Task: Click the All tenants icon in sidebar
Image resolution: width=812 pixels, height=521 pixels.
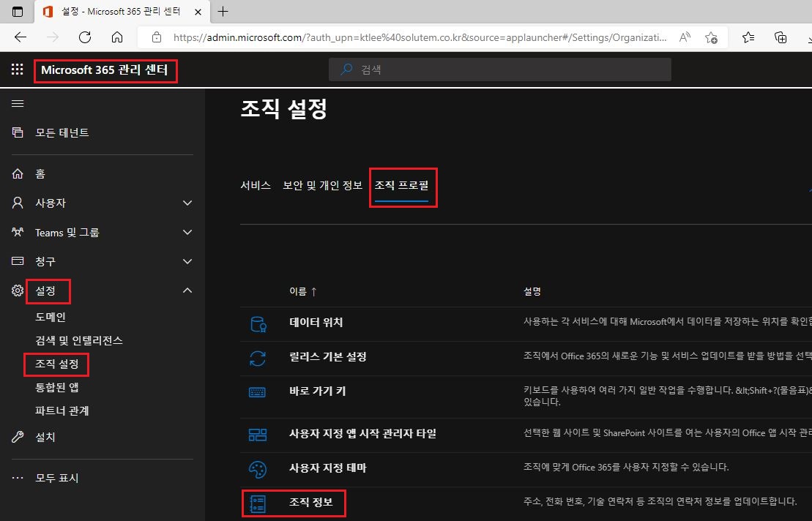Action: 18,132
